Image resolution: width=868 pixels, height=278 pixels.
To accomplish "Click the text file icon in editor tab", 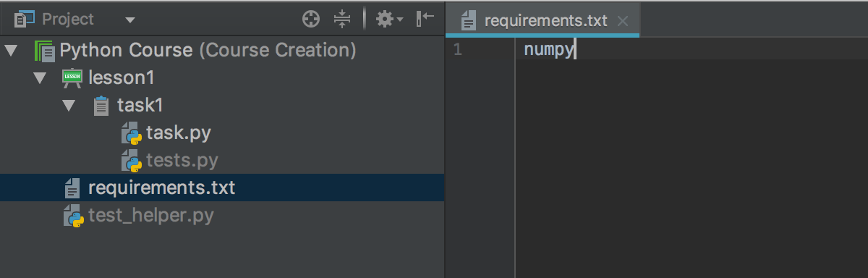I will pyautogui.click(x=469, y=20).
